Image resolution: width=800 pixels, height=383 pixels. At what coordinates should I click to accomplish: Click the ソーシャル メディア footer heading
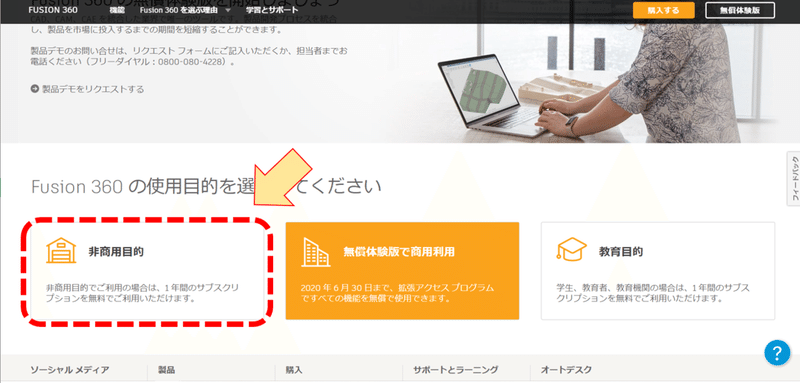69,370
